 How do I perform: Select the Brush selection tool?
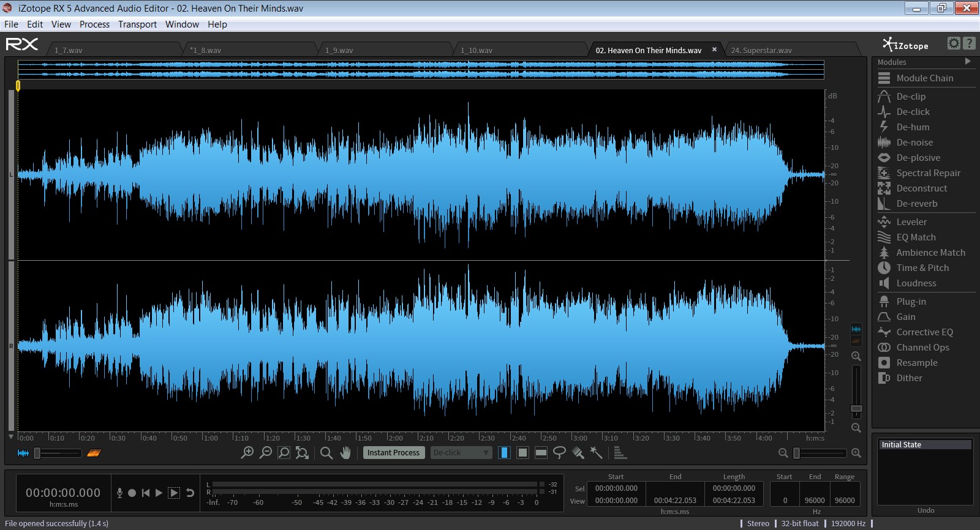[x=578, y=453]
